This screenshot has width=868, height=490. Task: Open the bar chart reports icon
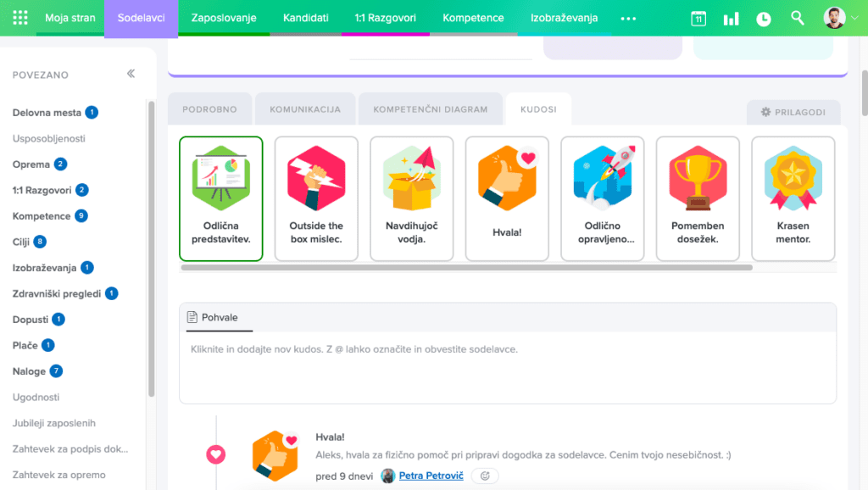tap(731, 19)
